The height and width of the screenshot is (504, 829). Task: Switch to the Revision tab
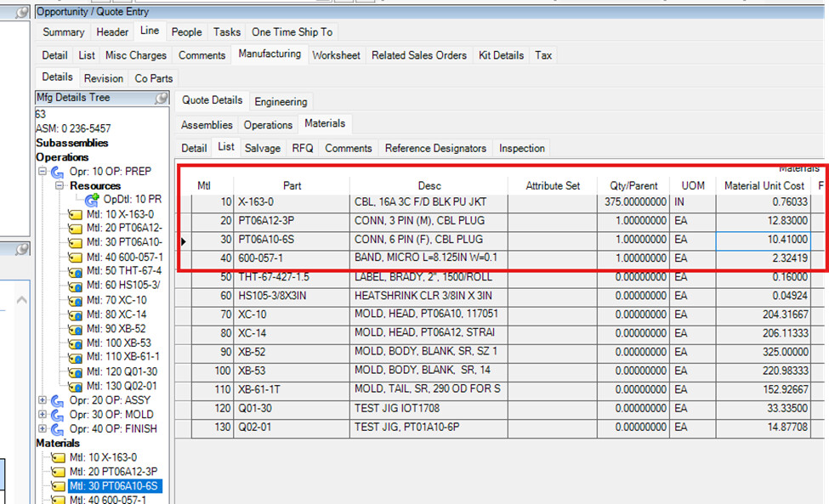[103, 79]
